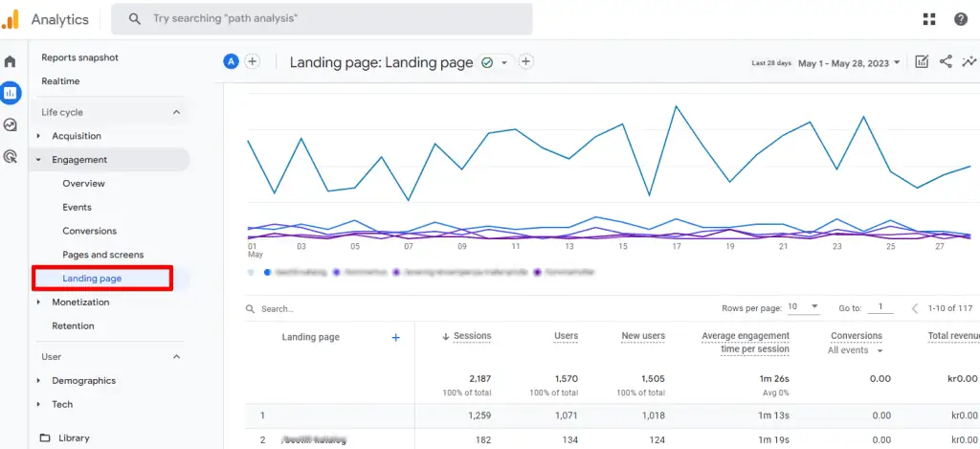The height and width of the screenshot is (449, 980).
Task: Select Conversions under Engagement
Action: (x=89, y=232)
